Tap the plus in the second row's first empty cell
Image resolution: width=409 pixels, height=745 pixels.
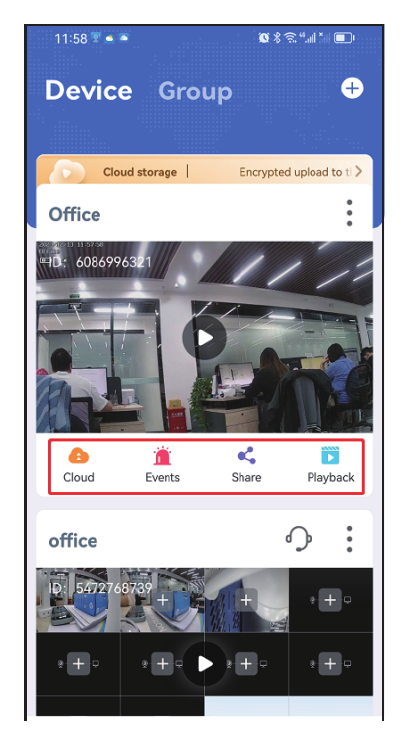(79, 664)
